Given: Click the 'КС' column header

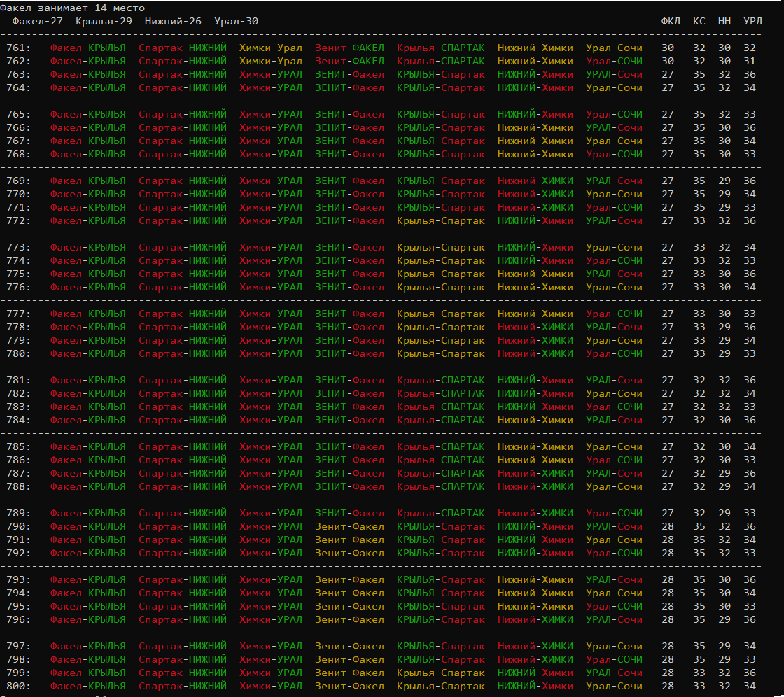Looking at the screenshot, I should tap(699, 22).
